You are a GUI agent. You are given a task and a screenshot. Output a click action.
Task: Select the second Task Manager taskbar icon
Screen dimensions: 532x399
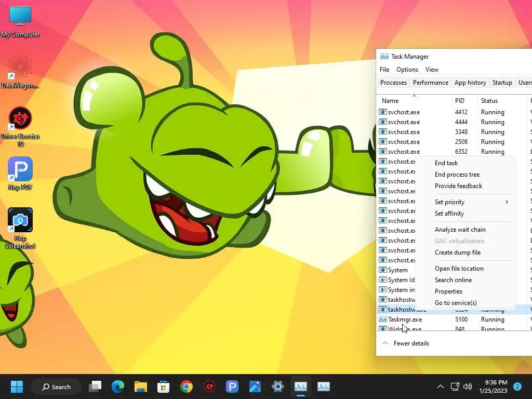point(323,387)
